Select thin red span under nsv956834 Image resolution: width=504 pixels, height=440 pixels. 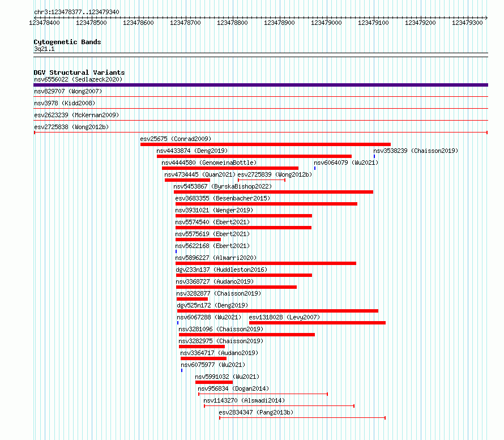click(x=263, y=394)
